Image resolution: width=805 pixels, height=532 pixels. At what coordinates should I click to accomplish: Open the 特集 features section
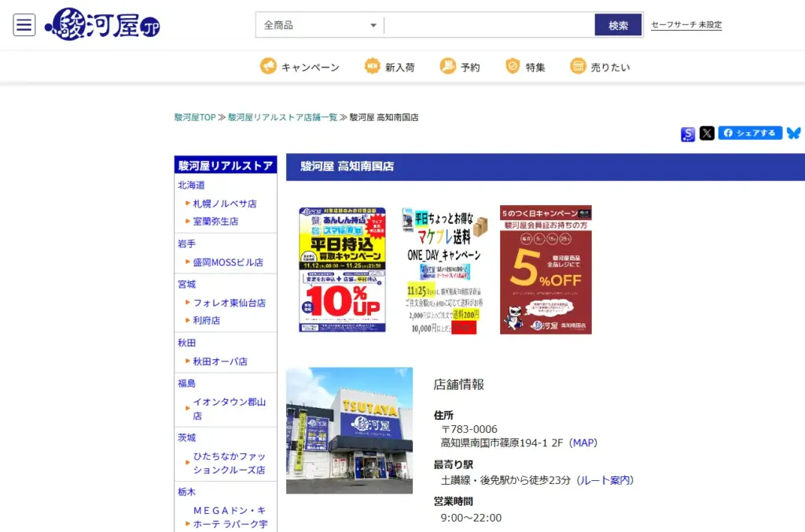[525, 67]
